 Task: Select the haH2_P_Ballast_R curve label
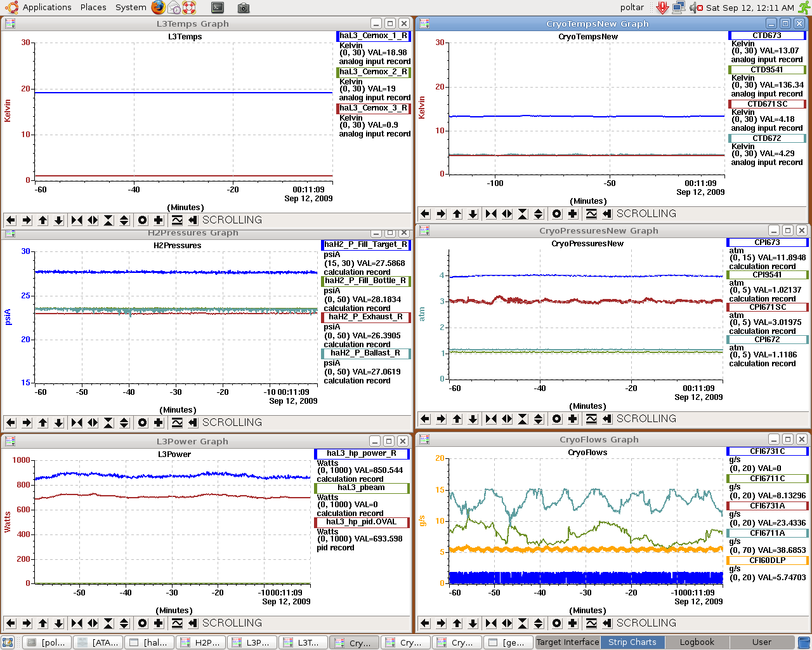pos(366,353)
